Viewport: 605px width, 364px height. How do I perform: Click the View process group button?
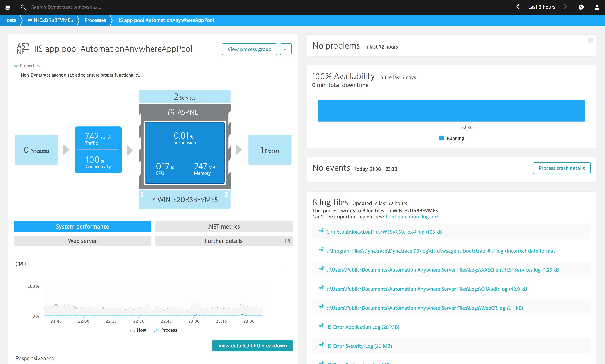(x=249, y=49)
